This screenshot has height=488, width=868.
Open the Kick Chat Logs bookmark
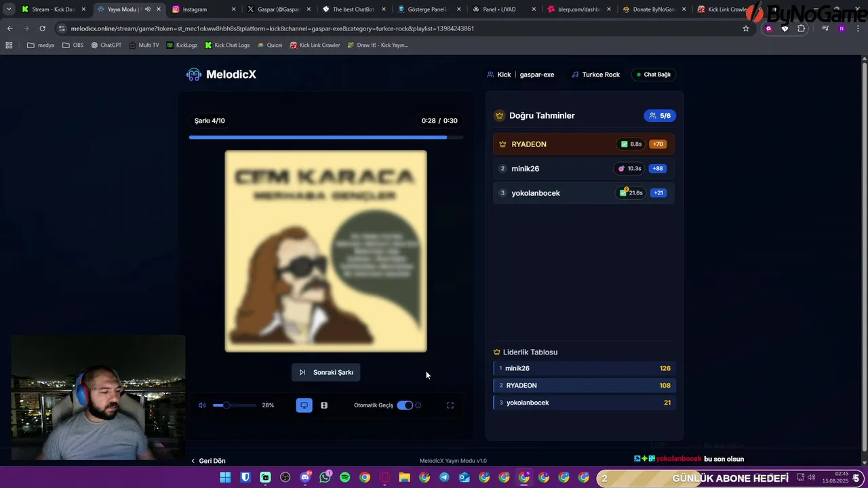tap(227, 45)
